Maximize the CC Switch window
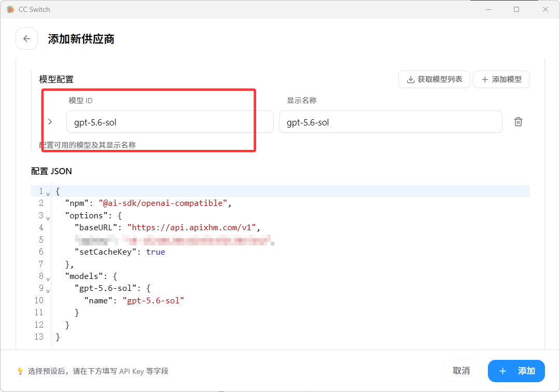This screenshot has width=560, height=392. 516,10
